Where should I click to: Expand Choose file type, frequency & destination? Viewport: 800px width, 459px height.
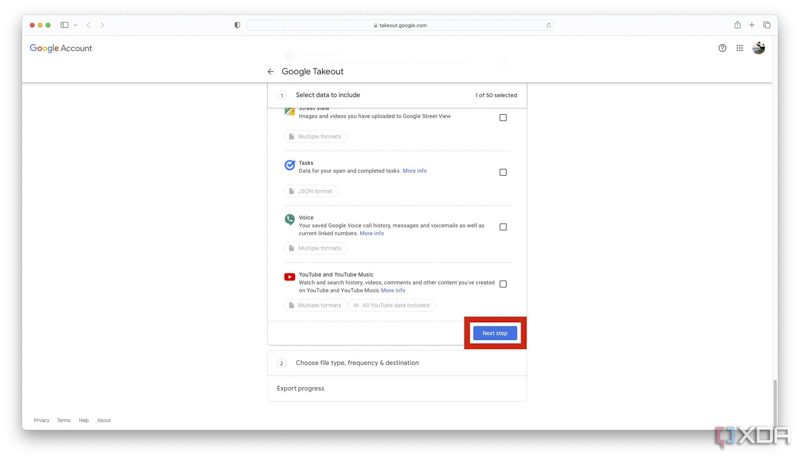point(357,363)
